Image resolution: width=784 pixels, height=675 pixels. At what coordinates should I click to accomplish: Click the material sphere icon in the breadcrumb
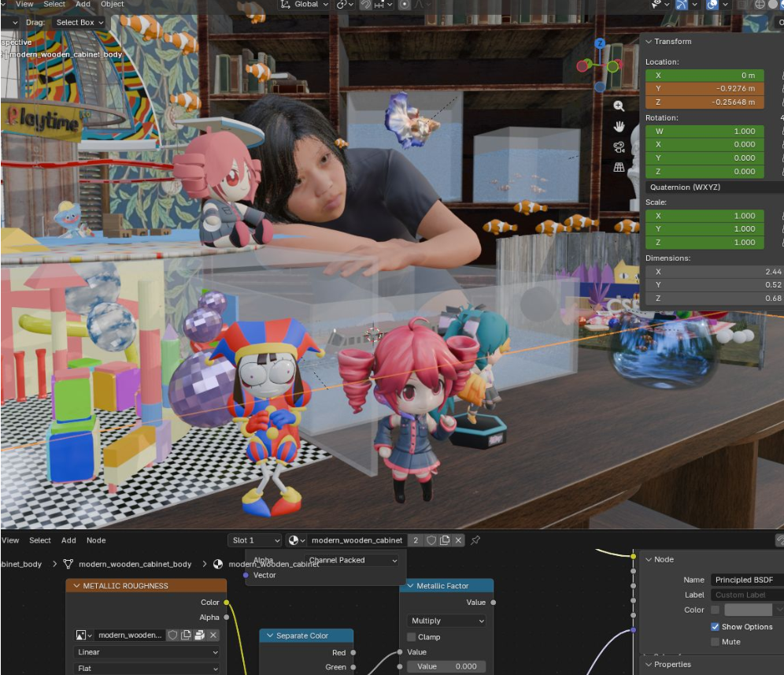218,564
